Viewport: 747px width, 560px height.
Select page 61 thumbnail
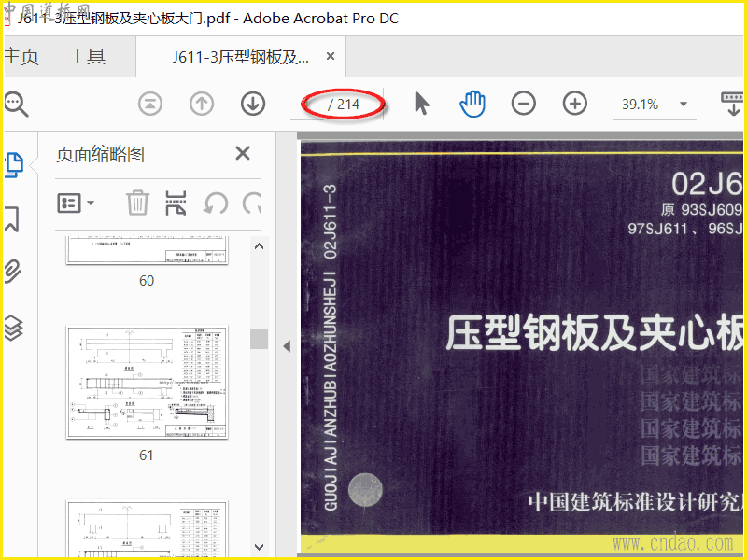pyautogui.click(x=147, y=383)
